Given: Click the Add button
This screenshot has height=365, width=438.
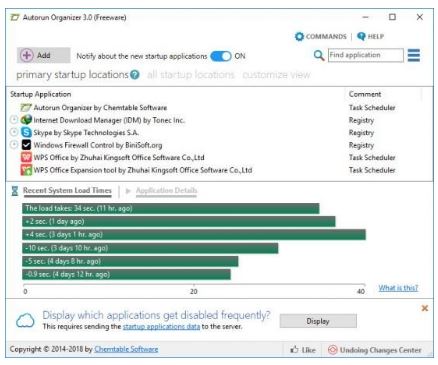Looking at the screenshot, I should [x=44, y=55].
